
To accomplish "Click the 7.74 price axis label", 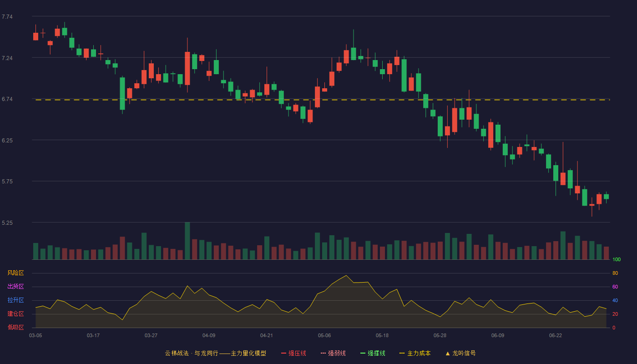I will pyautogui.click(x=7, y=17).
